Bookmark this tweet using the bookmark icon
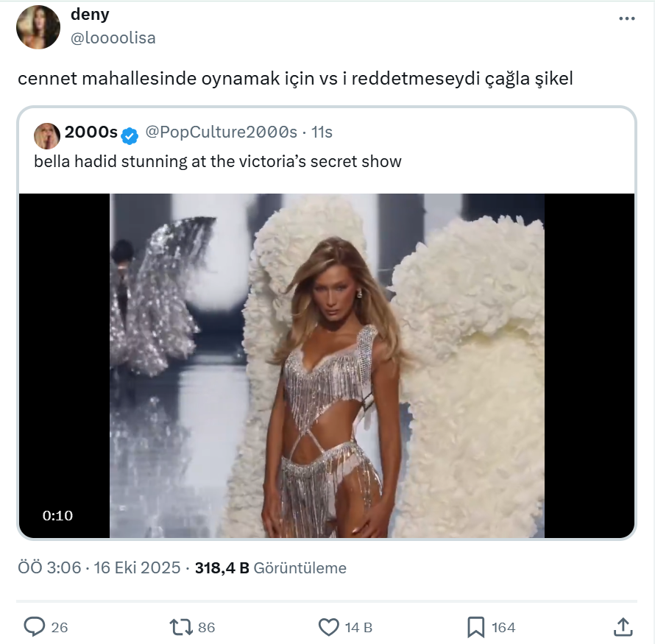 tap(475, 627)
